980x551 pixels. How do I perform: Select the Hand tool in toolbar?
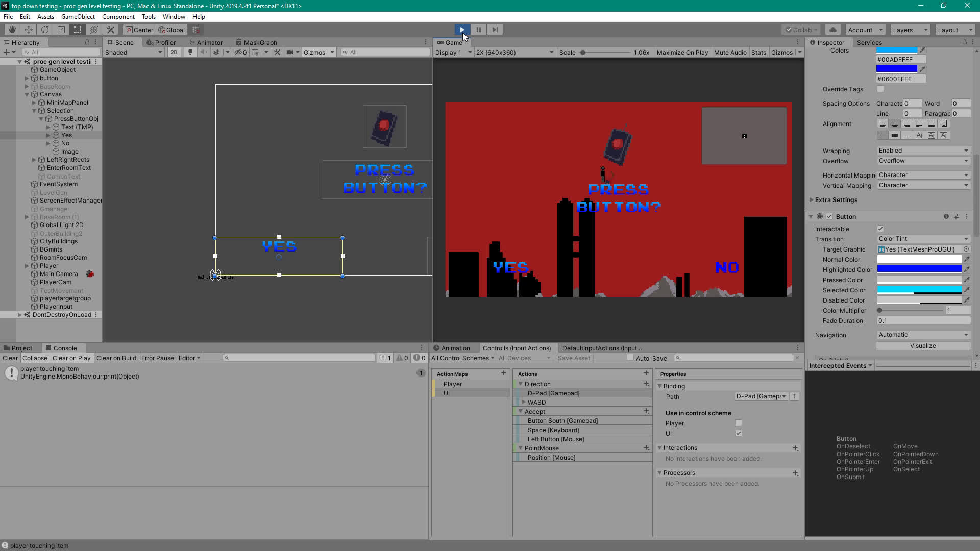click(12, 30)
